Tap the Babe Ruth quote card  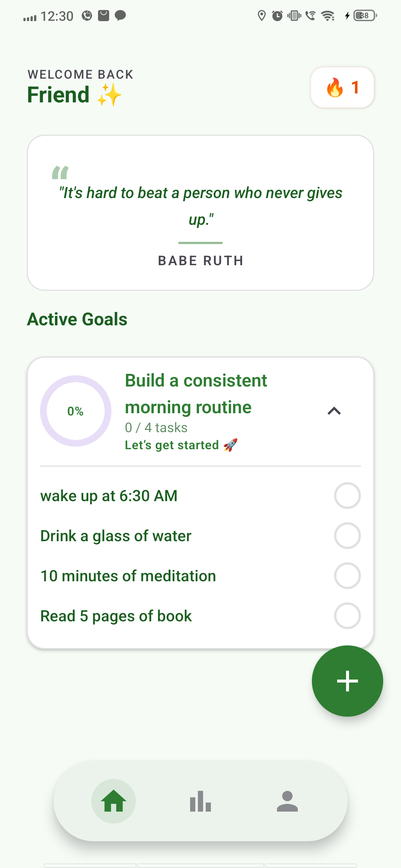coord(200,213)
